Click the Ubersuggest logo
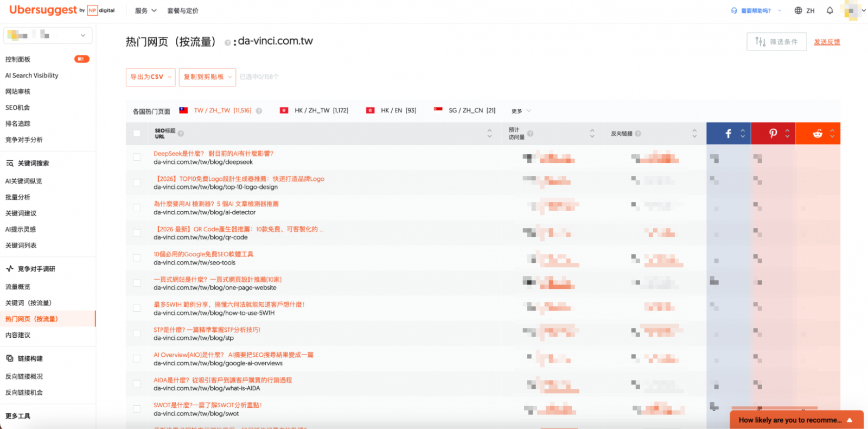 point(43,10)
